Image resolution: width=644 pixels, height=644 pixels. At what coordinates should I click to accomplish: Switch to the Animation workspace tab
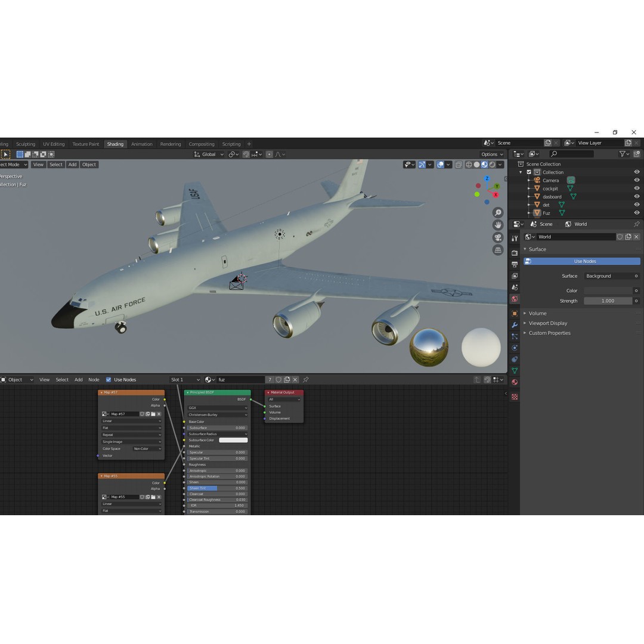pyautogui.click(x=142, y=144)
